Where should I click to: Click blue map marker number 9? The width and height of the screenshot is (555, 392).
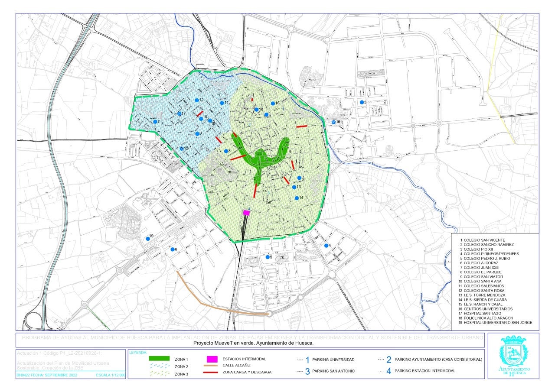197,133
